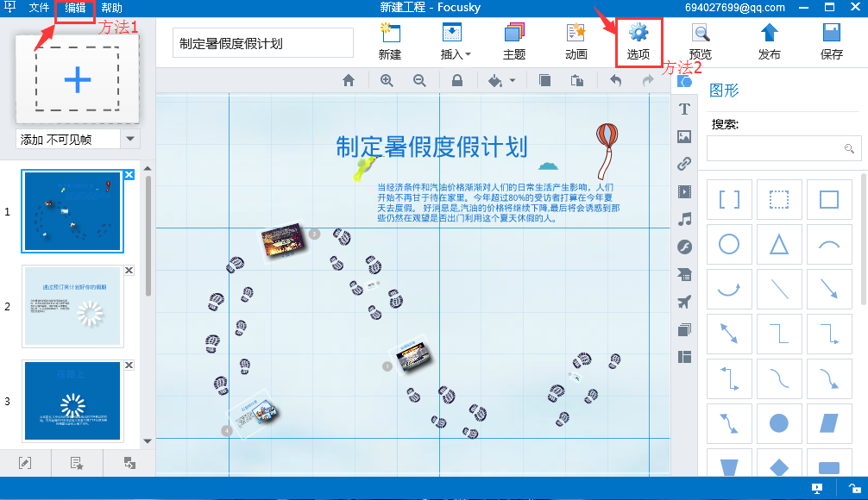Select the filled diamond shape
The image size is (868, 500).
[x=779, y=464]
